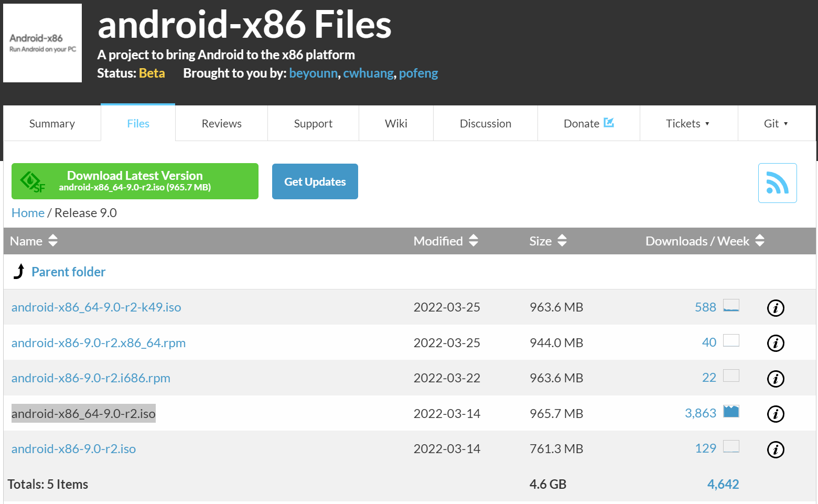Viewport: 818px width, 504px height.
Task: Click info icon for android-x86-9.0-r2.i686.rpm
Action: tap(776, 379)
